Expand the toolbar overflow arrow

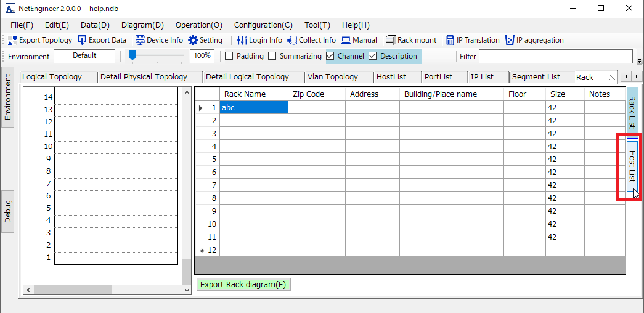(x=639, y=62)
